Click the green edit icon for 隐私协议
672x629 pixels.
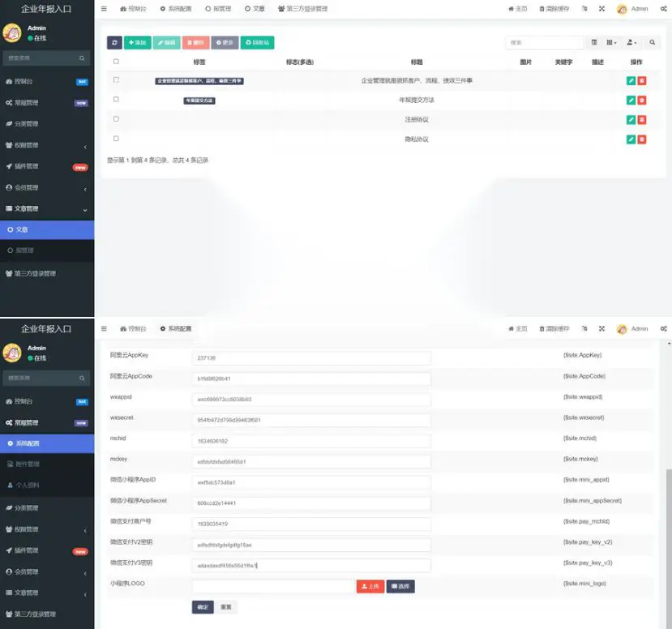(x=631, y=139)
